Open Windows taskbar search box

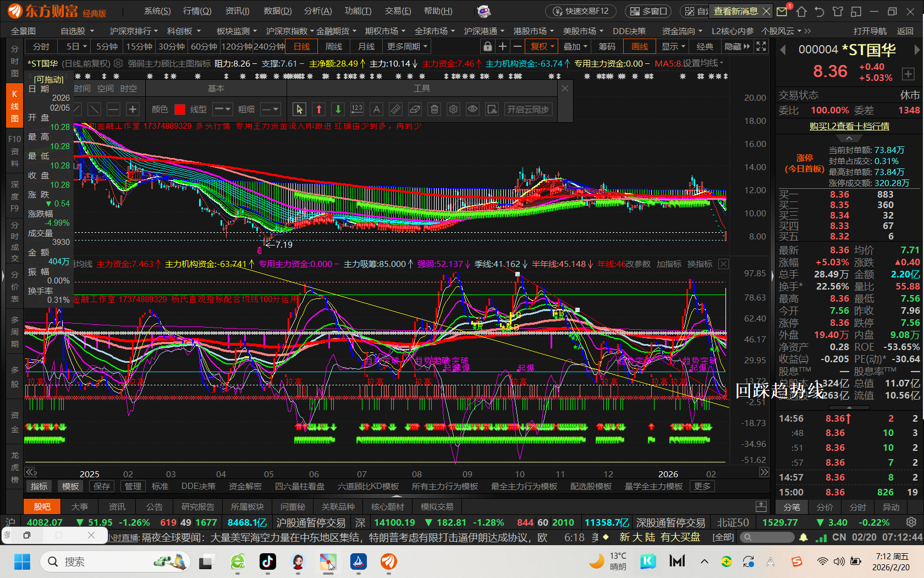pyautogui.click(x=115, y=561)
